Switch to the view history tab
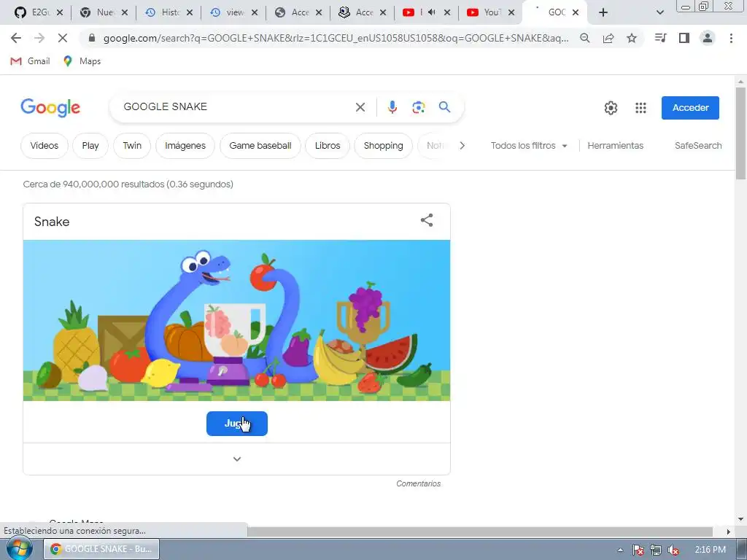Viewport: 747px width, 560px height. (x=234, y=12)
